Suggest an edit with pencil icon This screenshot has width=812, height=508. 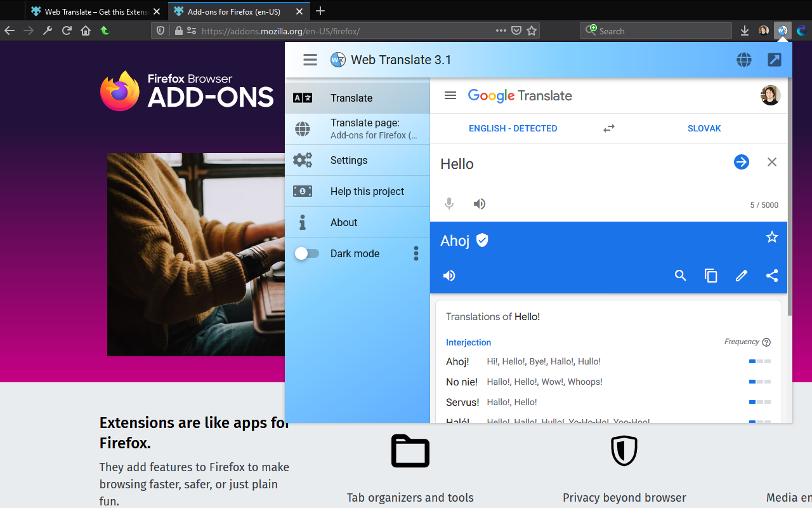pos(742,276)
